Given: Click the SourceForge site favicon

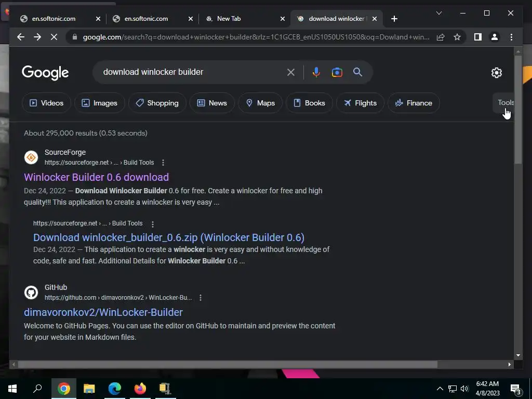Looking at the screenshot, I should (31, 157).
